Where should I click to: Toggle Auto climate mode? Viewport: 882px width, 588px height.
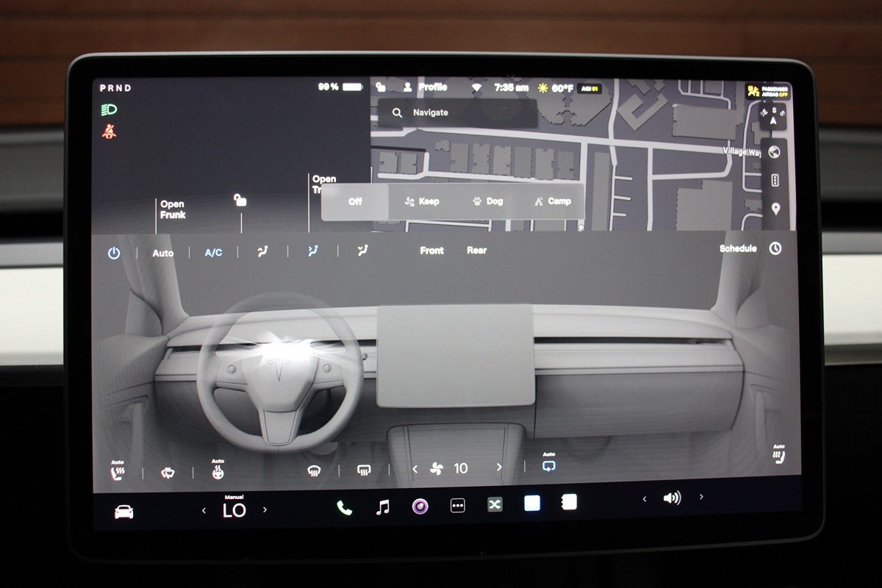(x=163, y=253)
